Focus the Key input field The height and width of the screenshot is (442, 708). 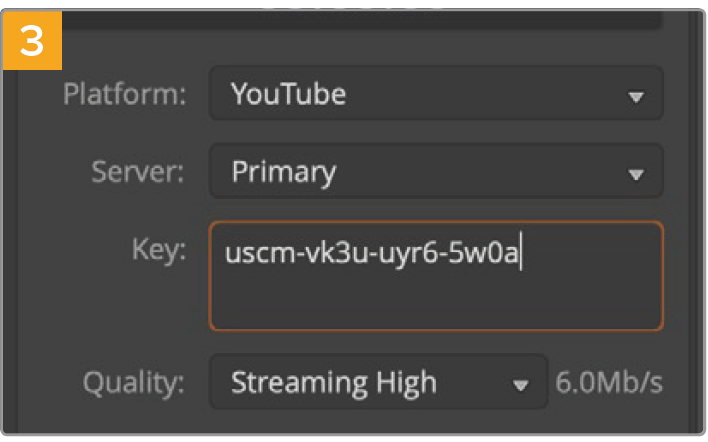click(x=435, y=276)
